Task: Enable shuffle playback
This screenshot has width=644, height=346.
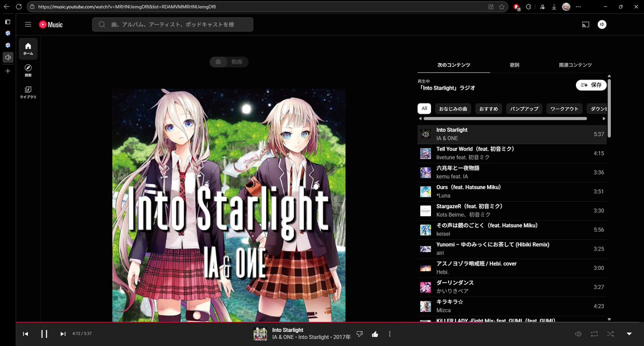Action: click(610, 334)
